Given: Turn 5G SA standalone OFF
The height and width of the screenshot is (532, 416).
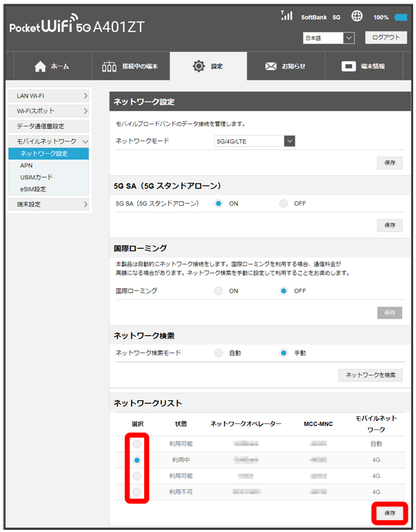Looking at the screenshot, I should pyautogui.click(x=284, y=204).
